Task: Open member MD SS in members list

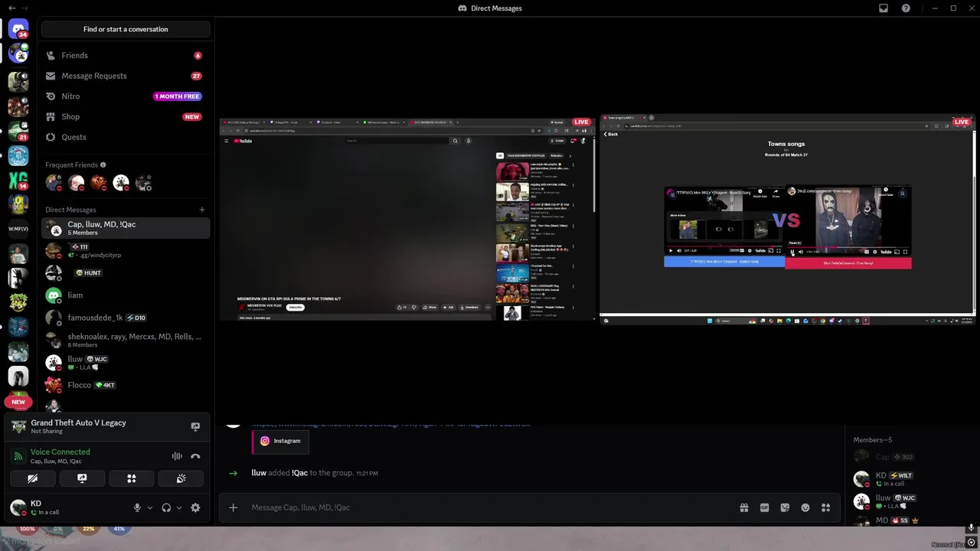Action: coord(911,520)
